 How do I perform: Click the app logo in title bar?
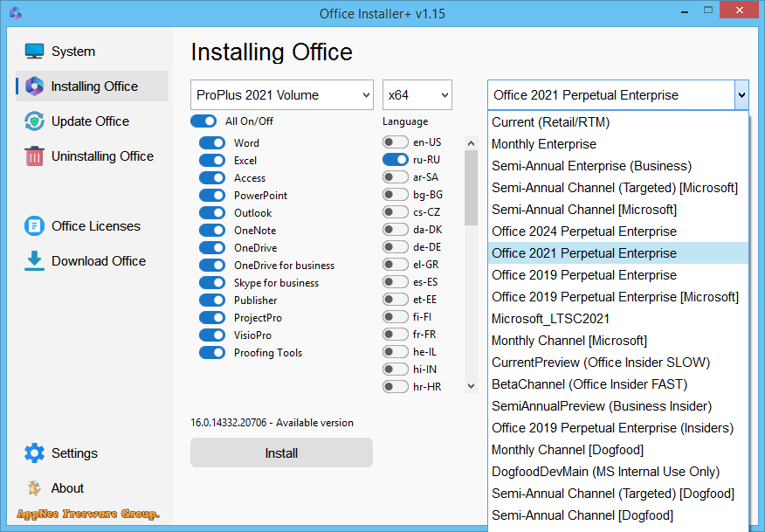click(x=16, y=13)
